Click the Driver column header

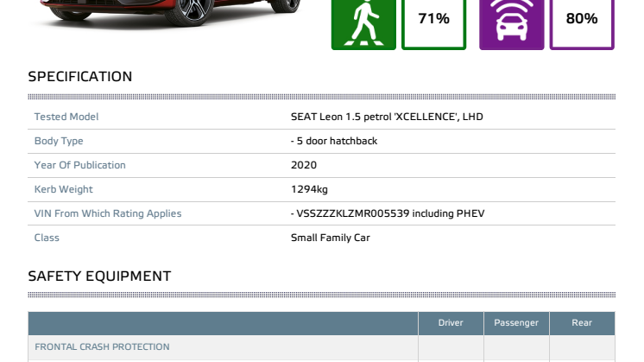pos(451,323)
